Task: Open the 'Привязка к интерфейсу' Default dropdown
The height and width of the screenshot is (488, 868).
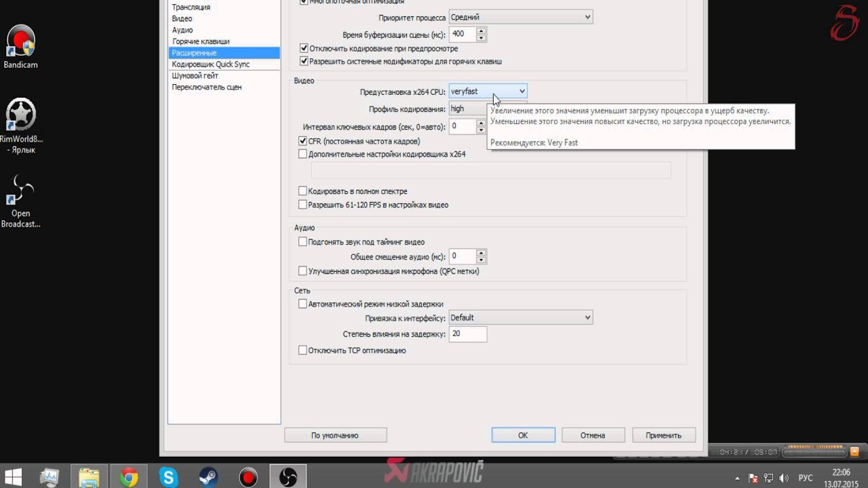Action: [520, 317]
